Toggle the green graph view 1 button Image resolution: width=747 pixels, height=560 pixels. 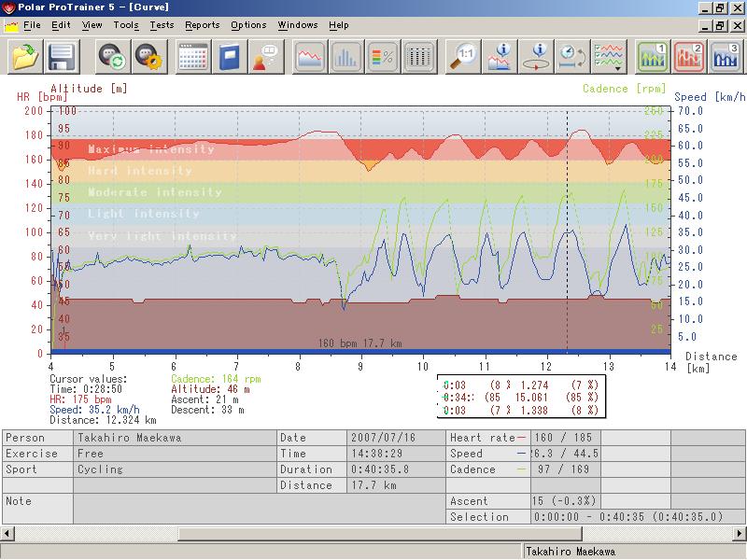tap(653, 57)
